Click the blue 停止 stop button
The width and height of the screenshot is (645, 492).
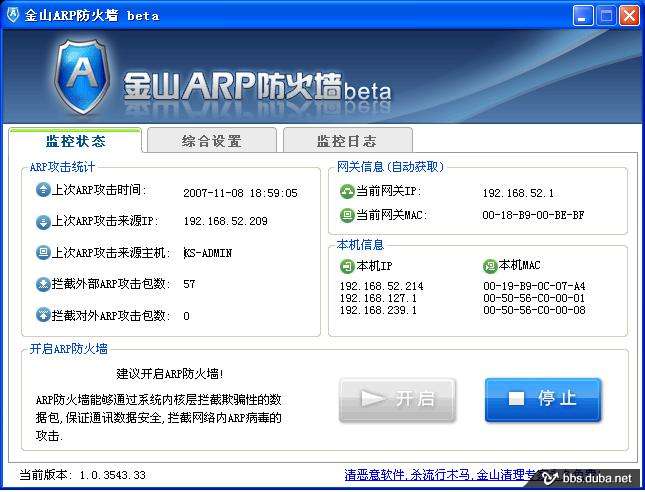click(x=543, y=399)
